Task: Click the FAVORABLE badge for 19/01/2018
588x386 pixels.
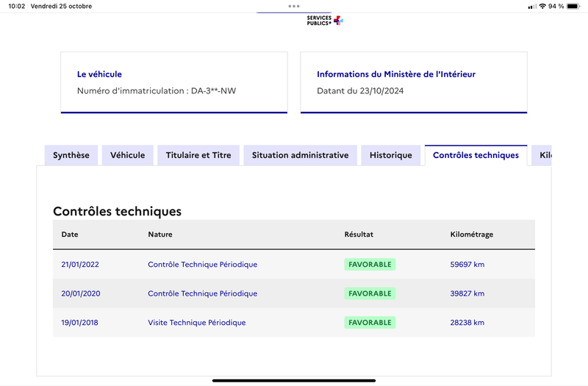Action: [x=370, y=323]
